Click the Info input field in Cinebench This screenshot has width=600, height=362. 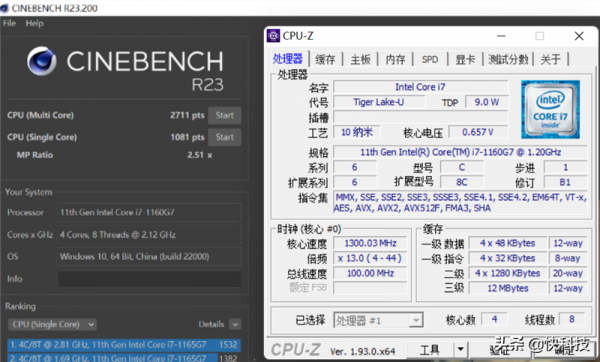point(150,279)
